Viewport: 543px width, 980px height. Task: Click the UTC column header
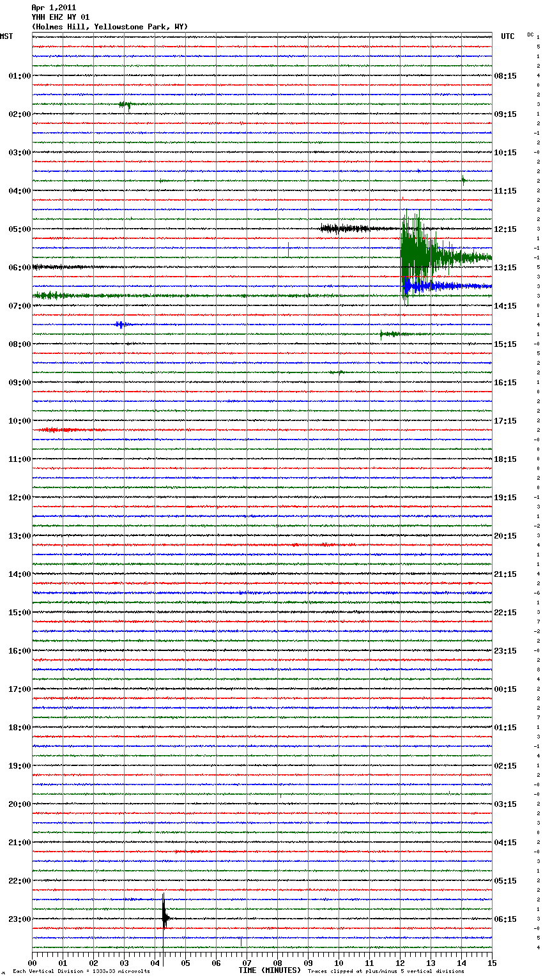[507, 36]
